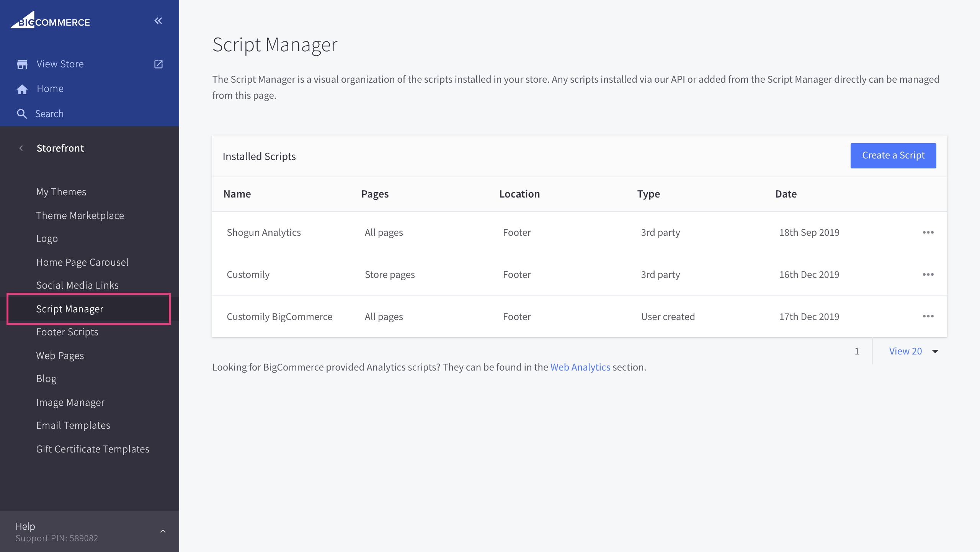Open store via external link icon
Screen dimensions: 980x552
point(158,64)
